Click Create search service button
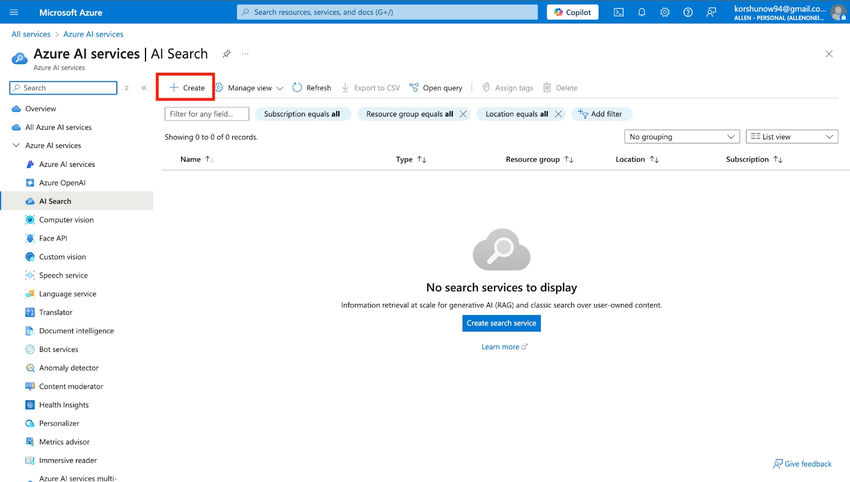 (501, 323)
